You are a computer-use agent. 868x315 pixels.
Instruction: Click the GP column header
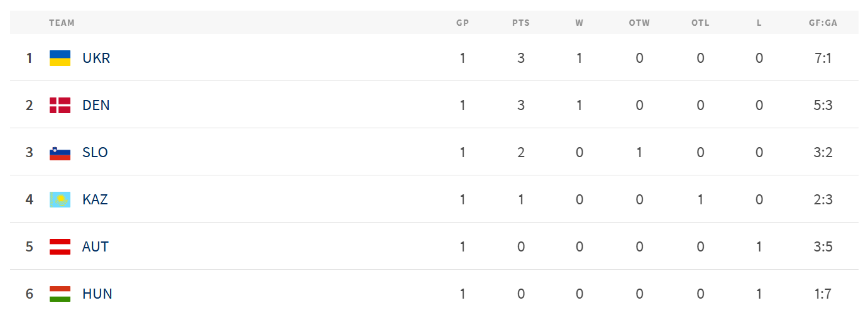coord(463,23)
